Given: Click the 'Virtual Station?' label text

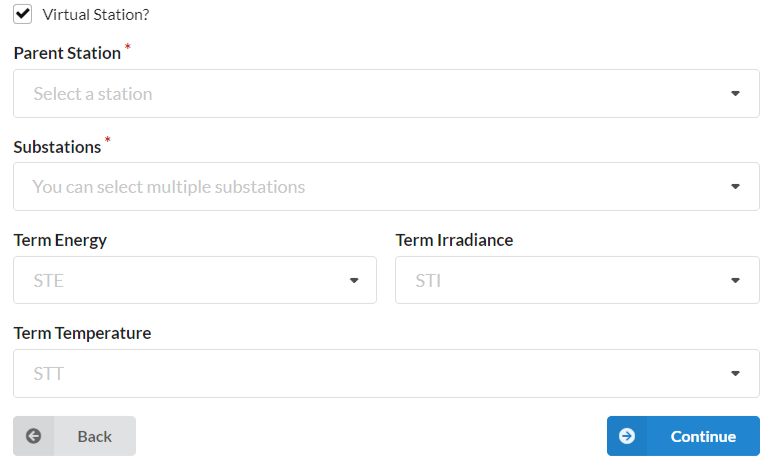Looking at the screenshot, I should 96,15.
